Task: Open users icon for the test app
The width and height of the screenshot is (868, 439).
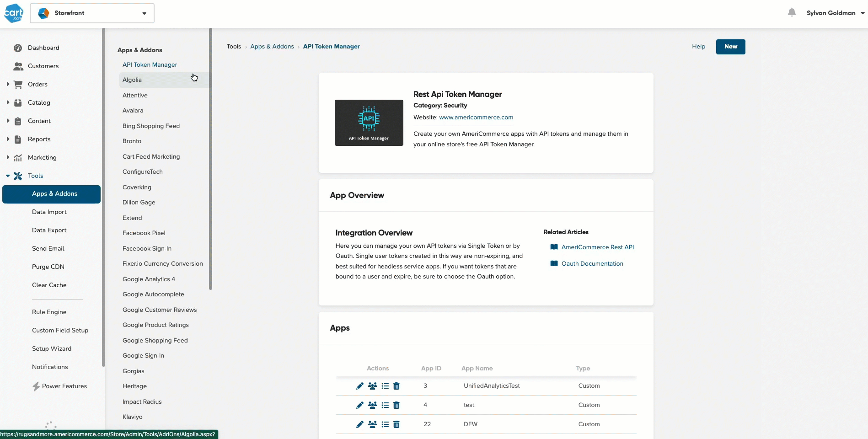Action: coord(373,405)
